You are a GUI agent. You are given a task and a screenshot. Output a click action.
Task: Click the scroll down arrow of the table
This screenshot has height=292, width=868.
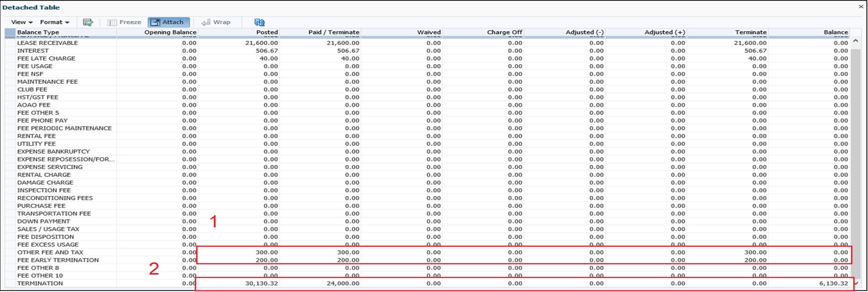click(x=856, y=283)
